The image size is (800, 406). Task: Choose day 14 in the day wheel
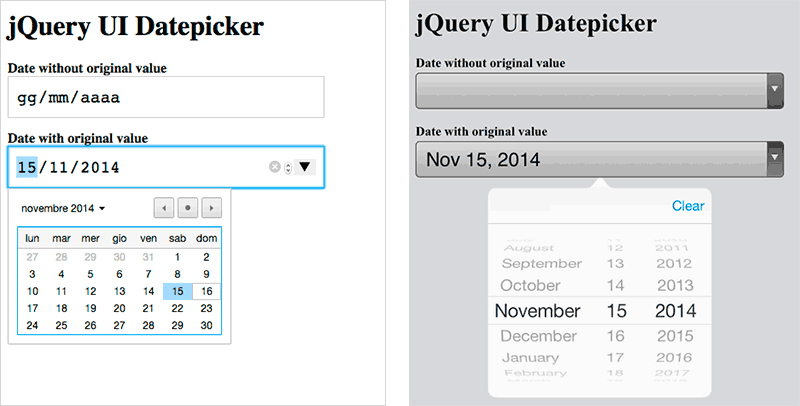click(616, 286)
